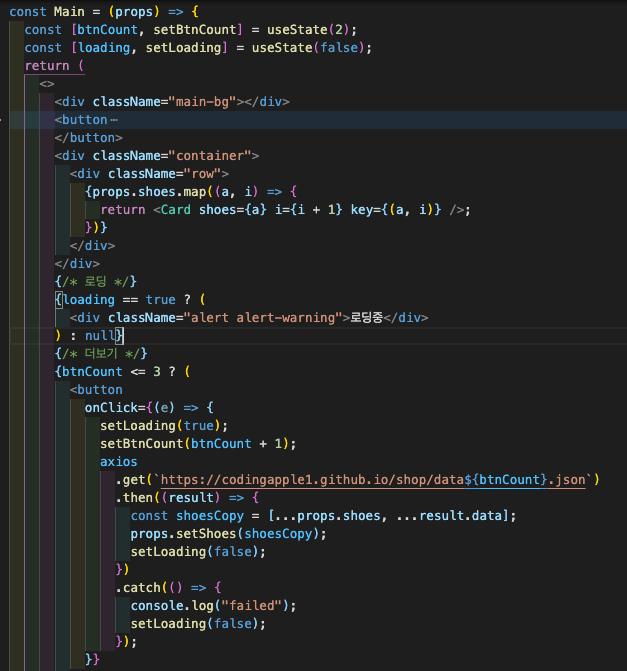Click 'props.setShoes(shoesCopy);' statement
Image resolution: width=627 pixels, height=671 pixels.
[229, 534]
